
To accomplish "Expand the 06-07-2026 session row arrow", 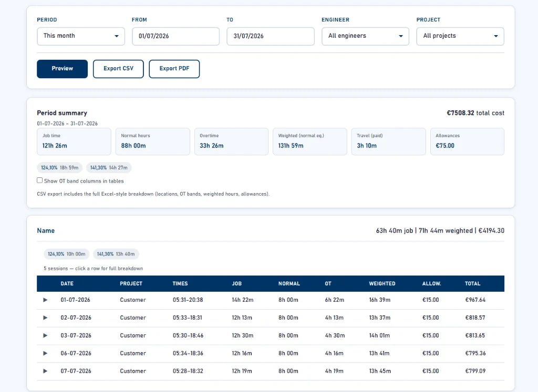I will tap(45, 353).
